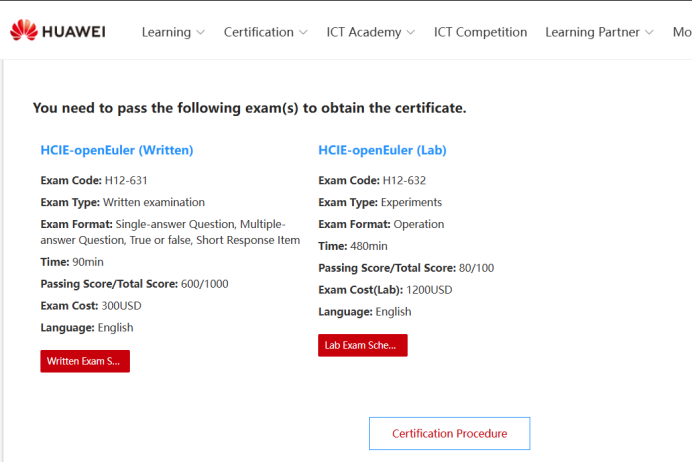Click the 600/1000 passing score value
Viewport: 692px width, 462px height.
tap(205, 284)
